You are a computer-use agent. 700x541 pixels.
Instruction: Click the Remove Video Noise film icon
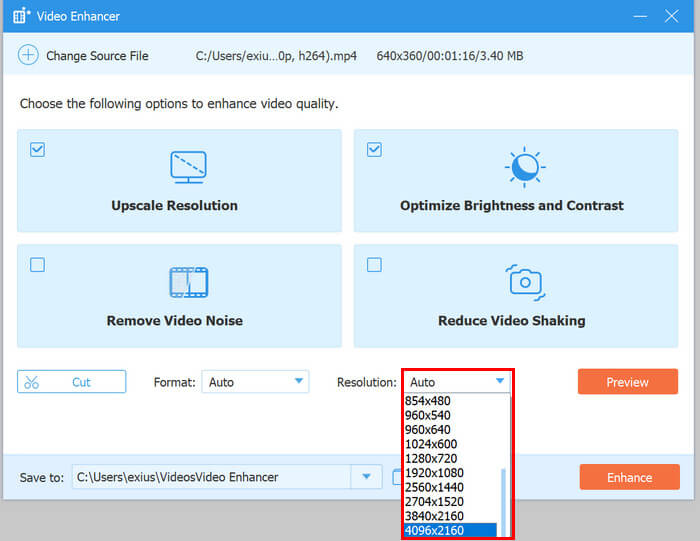(x=188, y=283)
